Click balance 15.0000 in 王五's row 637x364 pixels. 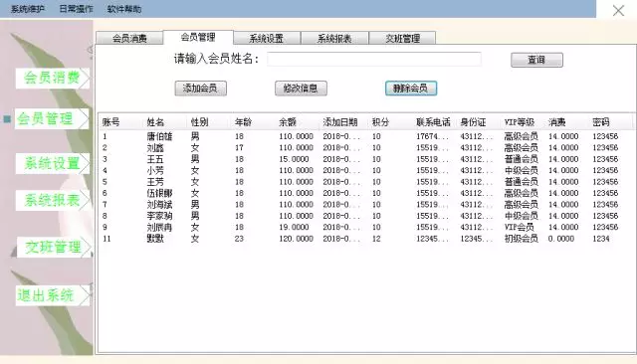click(x=294, y=159)
